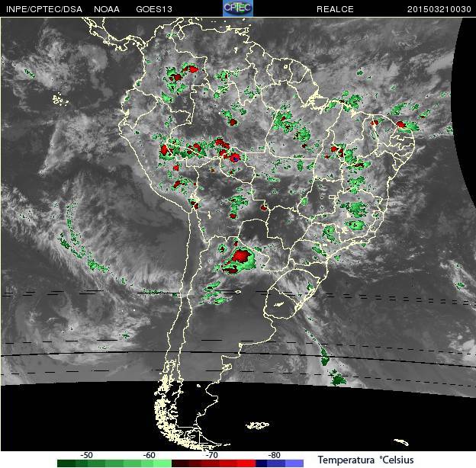476x468 pixels.
Task: Click the GOES13 satellite label
Action: click(x=154, y=9)
